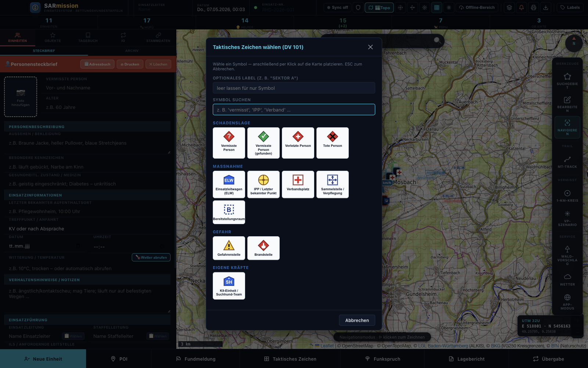Click Wetter abrufen button
Screen dimensions: 588x368
(x=151, y=258)
